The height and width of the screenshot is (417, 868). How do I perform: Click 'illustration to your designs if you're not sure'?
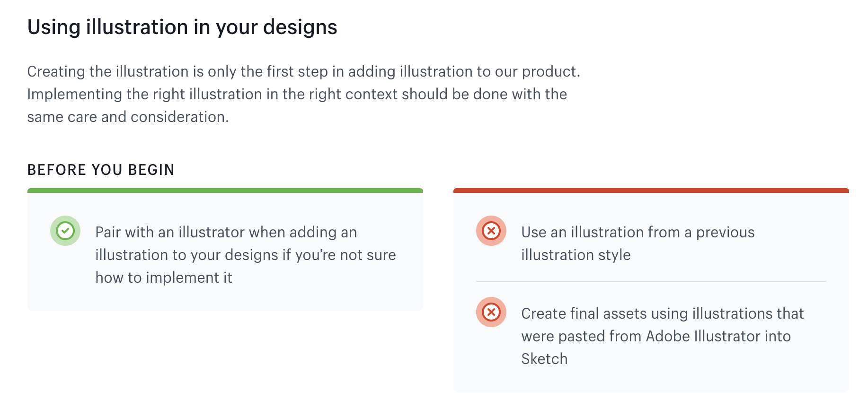[245, 255]
